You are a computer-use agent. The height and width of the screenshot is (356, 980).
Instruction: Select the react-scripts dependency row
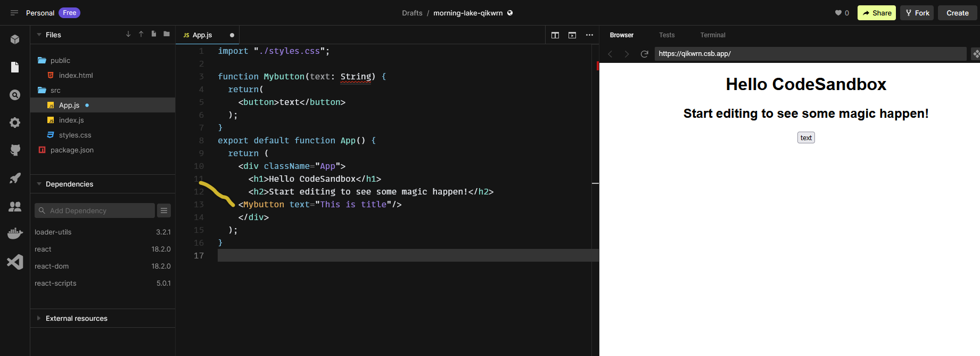[x=103, y=283]
